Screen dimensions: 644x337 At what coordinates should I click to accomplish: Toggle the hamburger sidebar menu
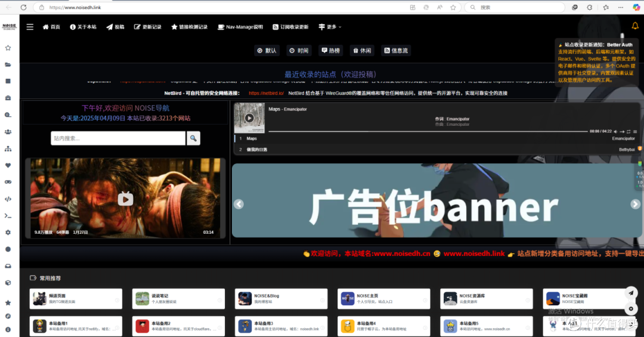coord(30,27)
